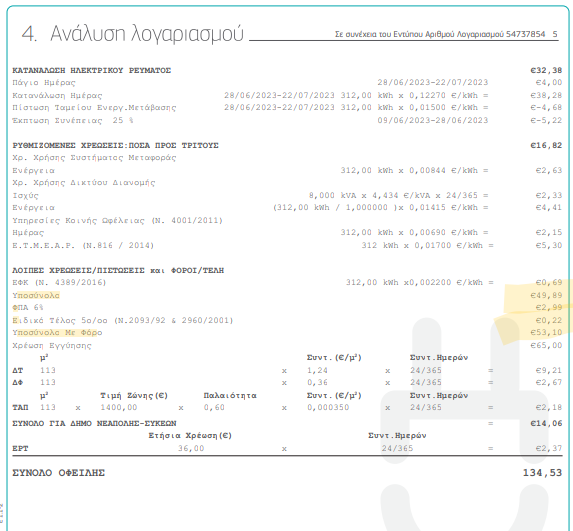The image size is (573, 531).
Task: Select the account number 54737854 text
Action: pyautogui.click(x=525, y=34)
